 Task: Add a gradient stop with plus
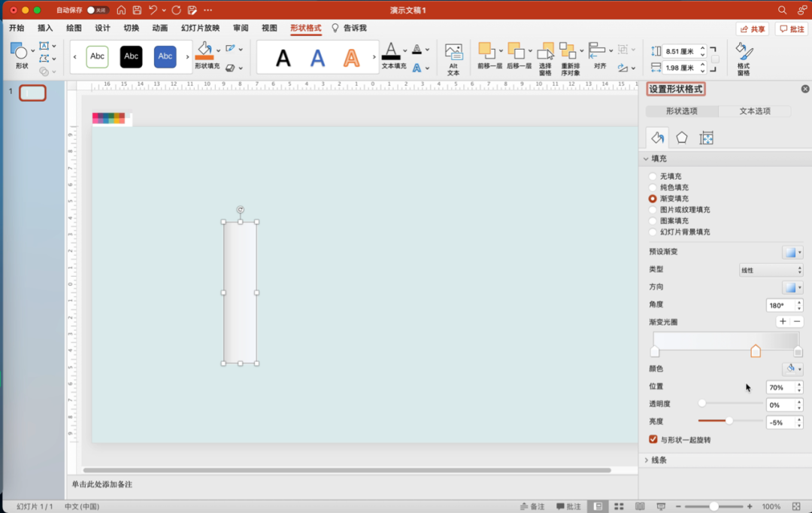coord(783,322)
